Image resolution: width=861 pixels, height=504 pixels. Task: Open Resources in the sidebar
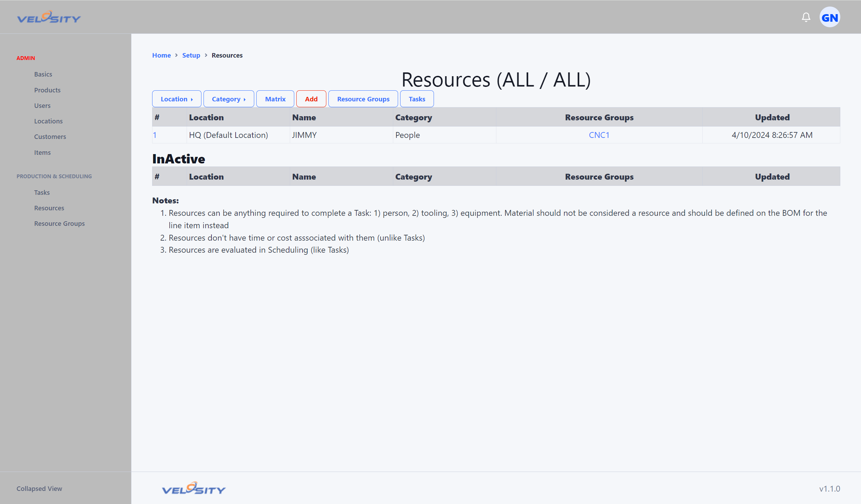pyautogui.click(x=49, y=208)
